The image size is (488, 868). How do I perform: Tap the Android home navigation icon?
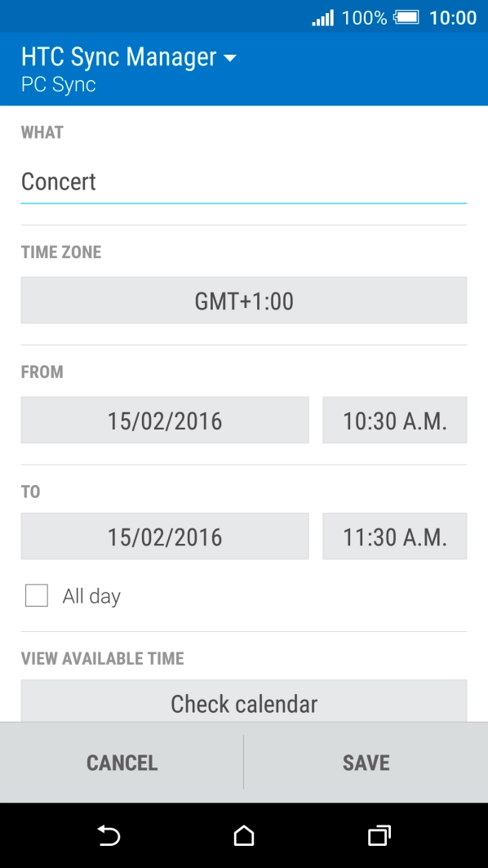(243, 835)
